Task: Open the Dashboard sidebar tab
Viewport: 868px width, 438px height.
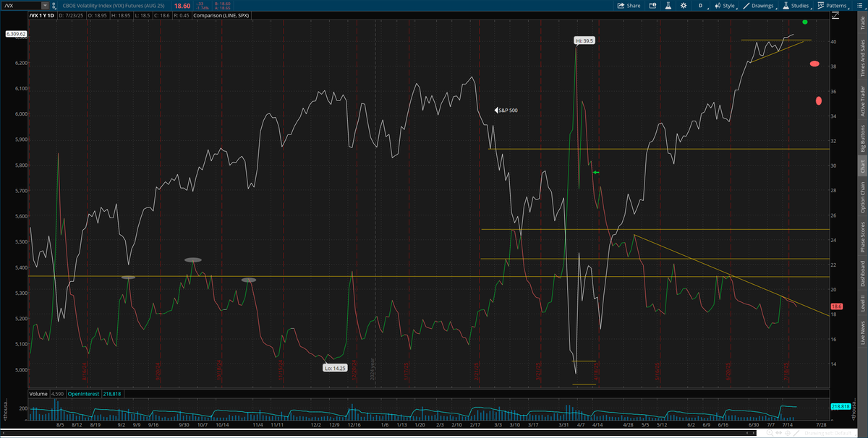Action: pos(861,275)
